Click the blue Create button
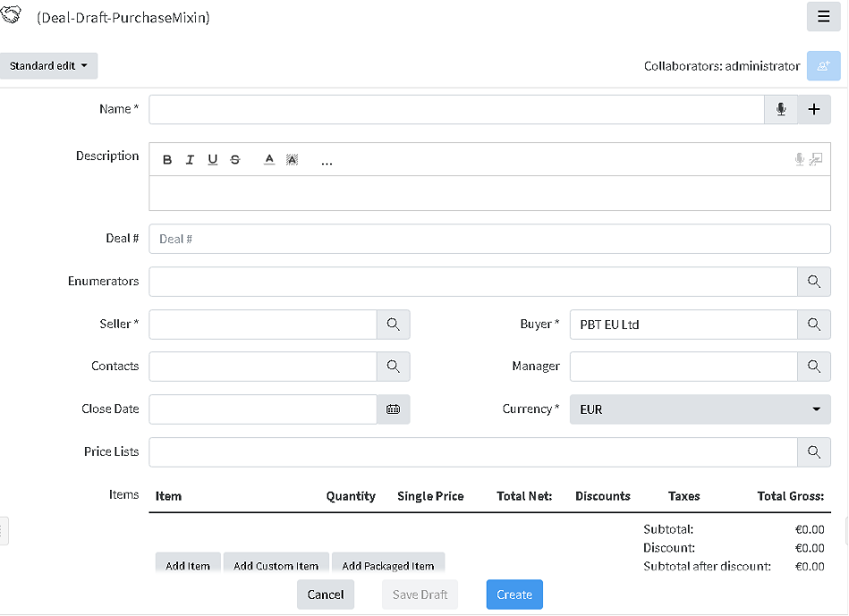 (514, 595)
